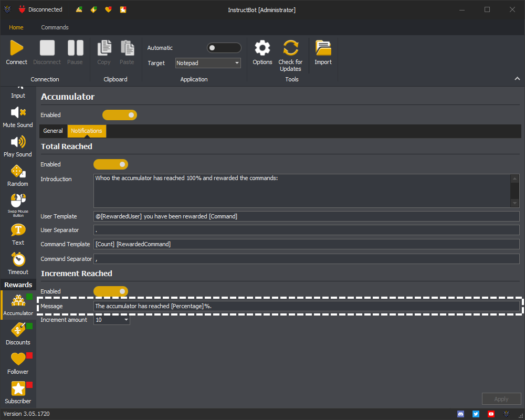Open the Increment amount dropdown
The width and height of the screenshot is (525, 420).
tap(111, 320)
